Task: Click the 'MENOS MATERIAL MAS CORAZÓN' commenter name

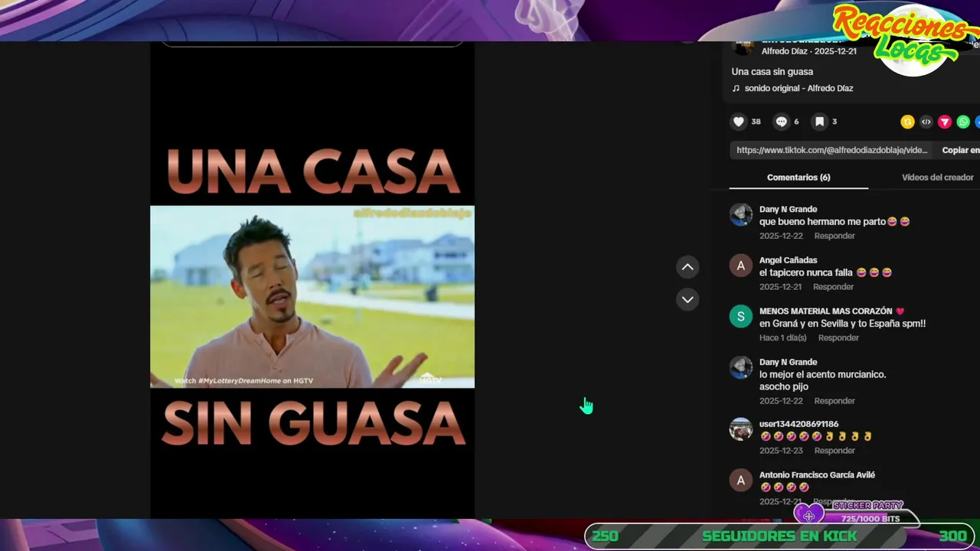Action: (x=825, y=311)
